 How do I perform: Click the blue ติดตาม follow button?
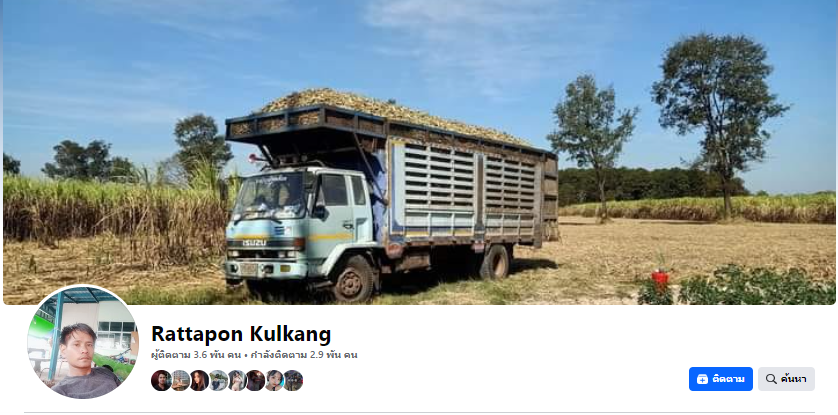tap(720, 379)
